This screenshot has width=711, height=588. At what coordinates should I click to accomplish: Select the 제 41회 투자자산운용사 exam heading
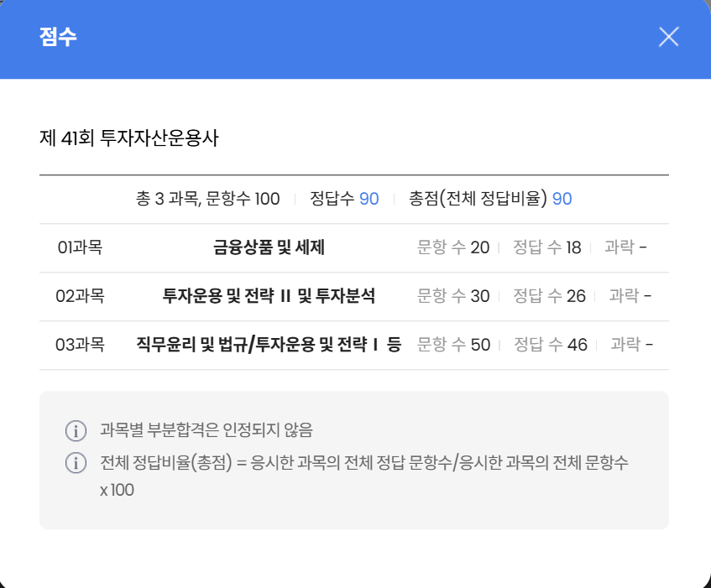128,138
